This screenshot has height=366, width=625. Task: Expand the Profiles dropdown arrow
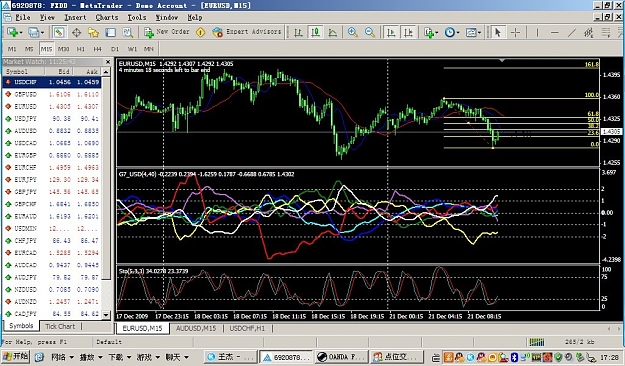tap(42, 33)
